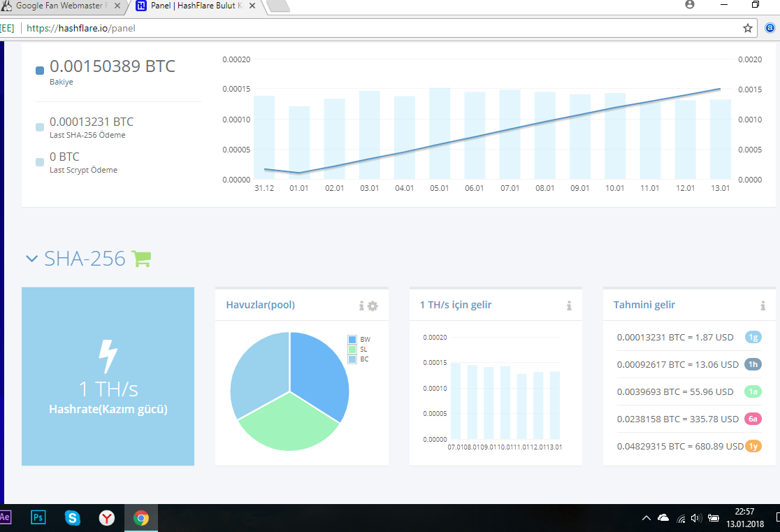Show info icon in Tahmini gelir panel
The width and height of the screenshot is (780, 532).
coord(763,305)
